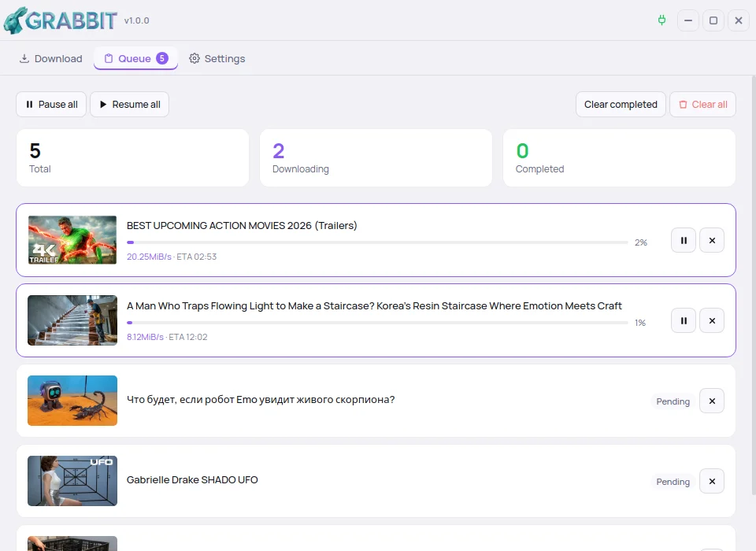
Task: Minimize the Grabbit window
Action: point(688,20)
